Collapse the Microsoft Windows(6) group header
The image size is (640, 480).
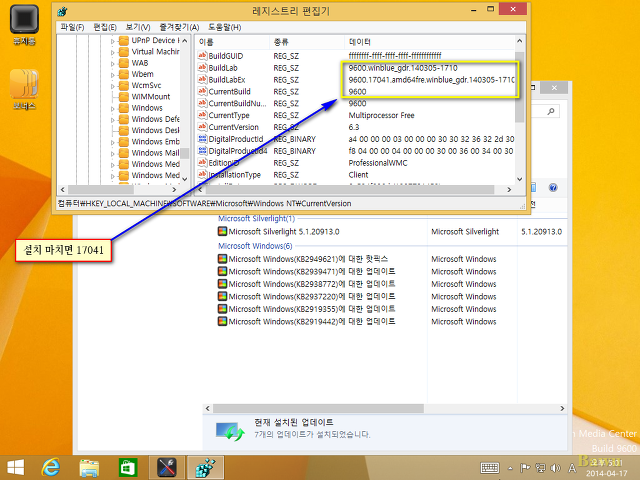click(x=255, y=246)
